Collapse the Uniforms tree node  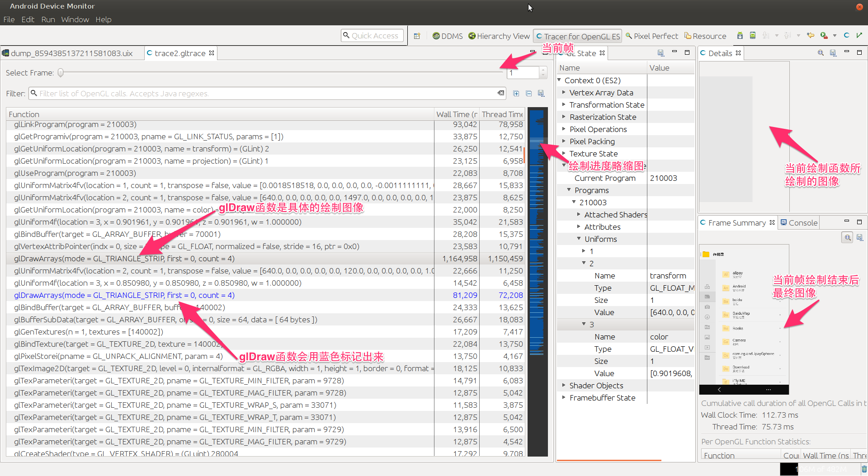coord(579,239)
